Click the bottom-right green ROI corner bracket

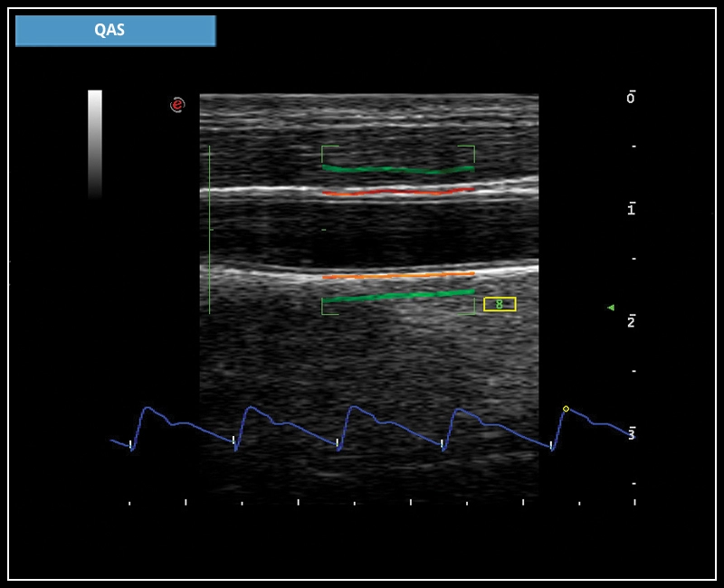[470, 310]
